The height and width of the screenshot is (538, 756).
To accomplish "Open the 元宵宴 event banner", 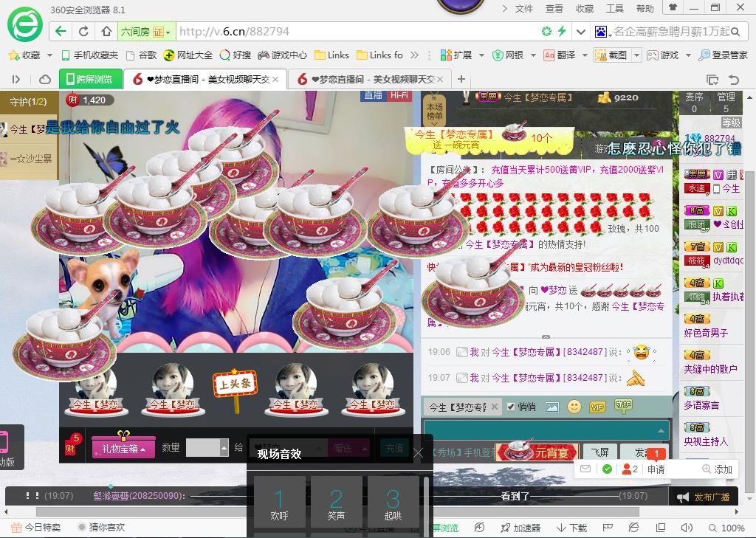I will (537, 452).
